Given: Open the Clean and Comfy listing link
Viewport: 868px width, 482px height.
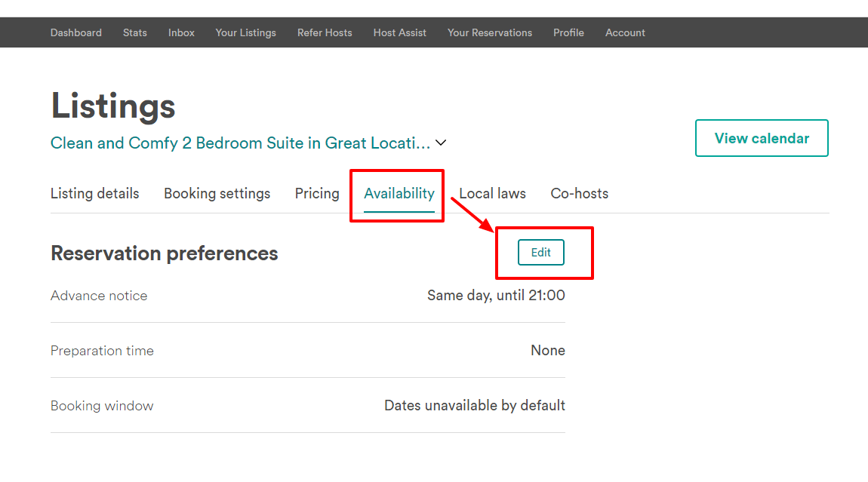Looking at the screenshot, I should coord(240,143).
